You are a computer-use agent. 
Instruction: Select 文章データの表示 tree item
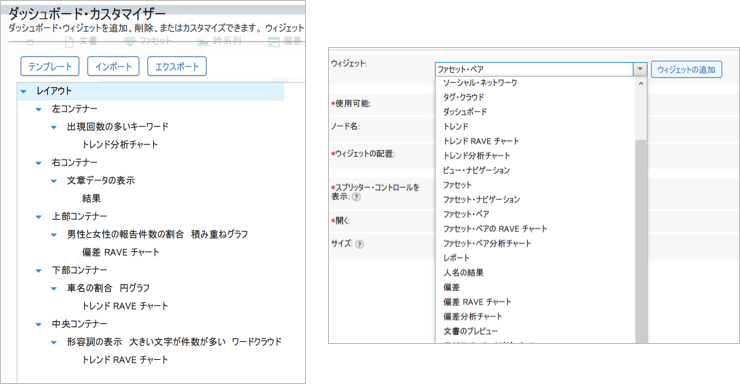click(x=101, y=181)
